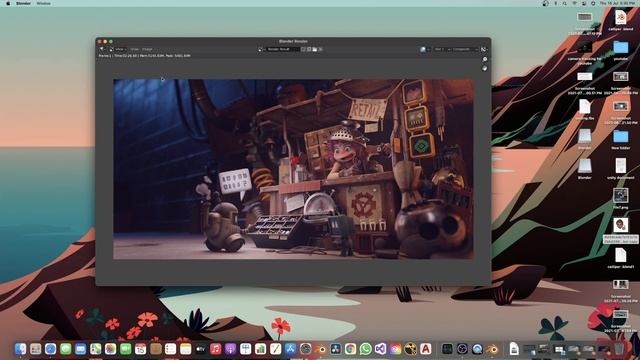Image resolution: width=640 pixels, height=360 pixels.
Task: Select caliper .blend file on desktop
Action: point(620,20)
